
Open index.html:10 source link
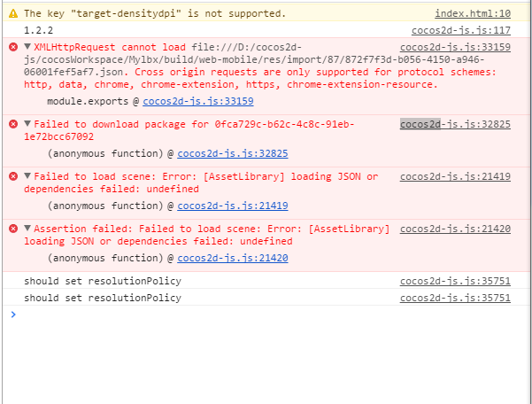[472, 13]
